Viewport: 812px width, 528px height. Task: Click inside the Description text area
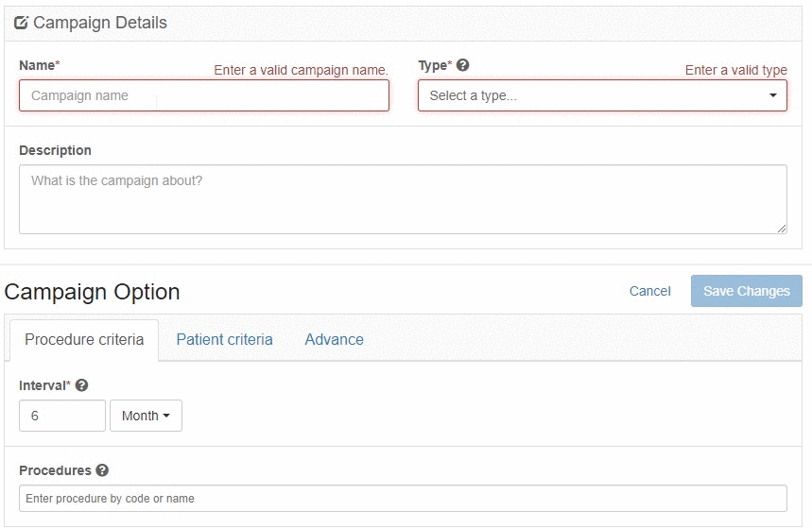pyautogui.click(x=403, y=199)
